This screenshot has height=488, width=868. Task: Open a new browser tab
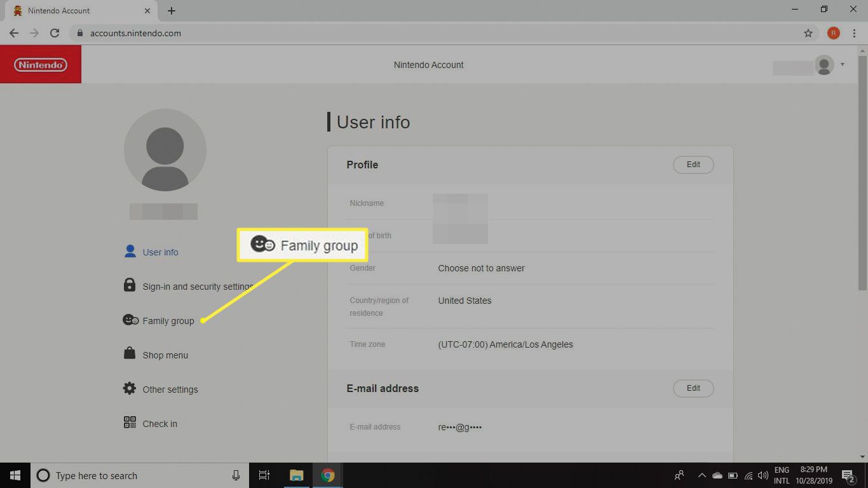point(172,11)
